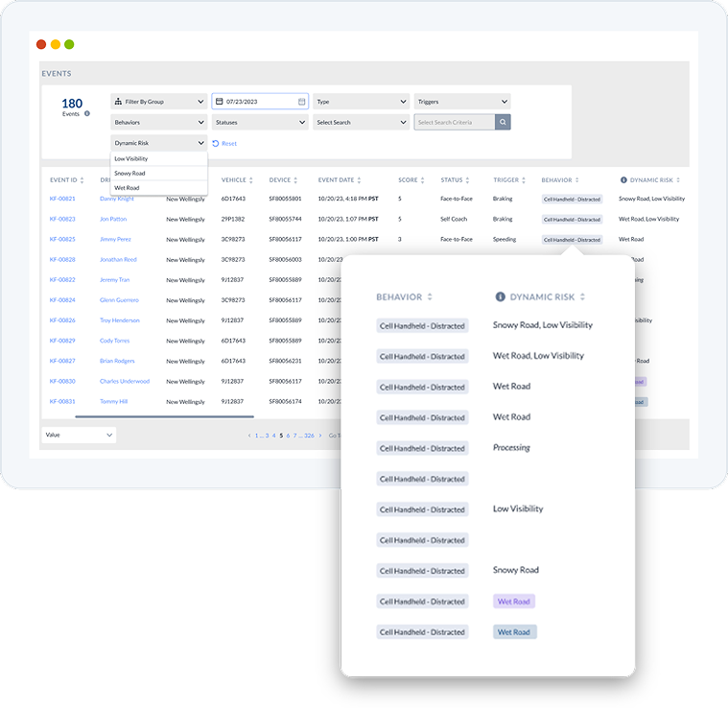Viewport: 728px width, 709px height.
Task: Open the calendar icon in date field
Action: pos(301,102)
